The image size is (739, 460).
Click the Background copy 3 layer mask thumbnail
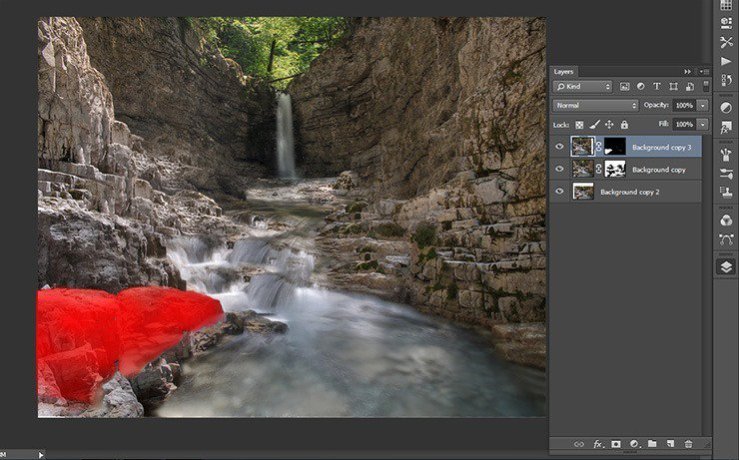(x=613, y=146)
